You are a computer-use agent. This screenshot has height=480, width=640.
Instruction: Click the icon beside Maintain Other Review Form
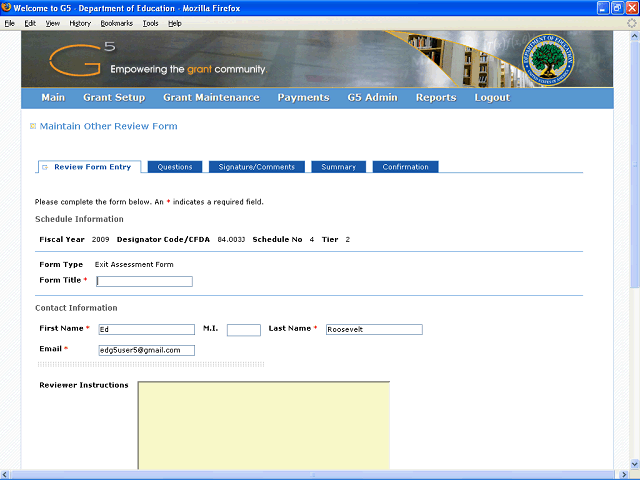click(33, 126)
